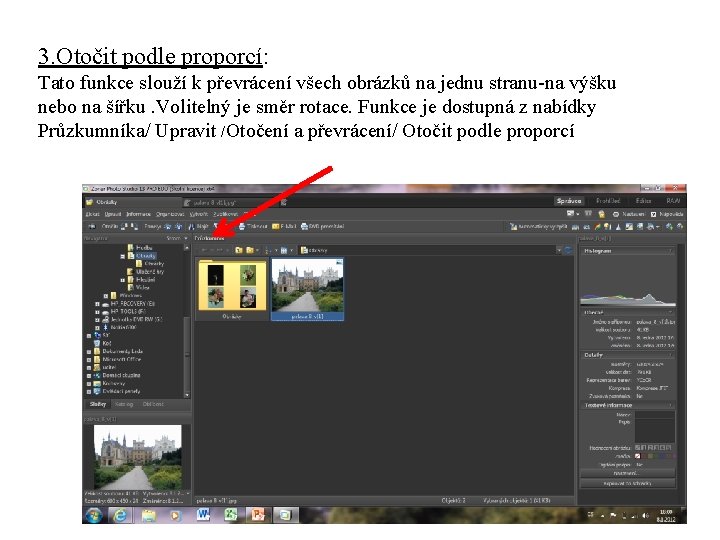The width and height of the screenshot is (720, 540).
Task: Click scroll-down arrow of folder tree
Action: pyautogui.click(x=187, y=395)
